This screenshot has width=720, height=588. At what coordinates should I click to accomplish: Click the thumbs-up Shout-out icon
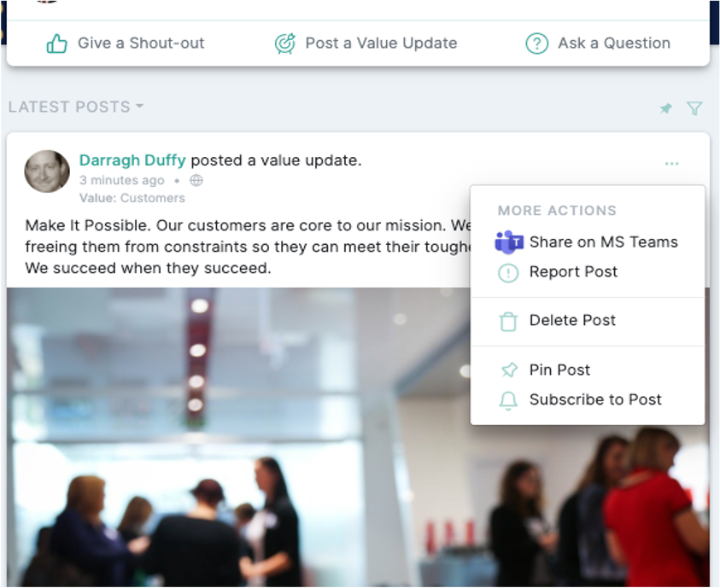tap(57, 44)
